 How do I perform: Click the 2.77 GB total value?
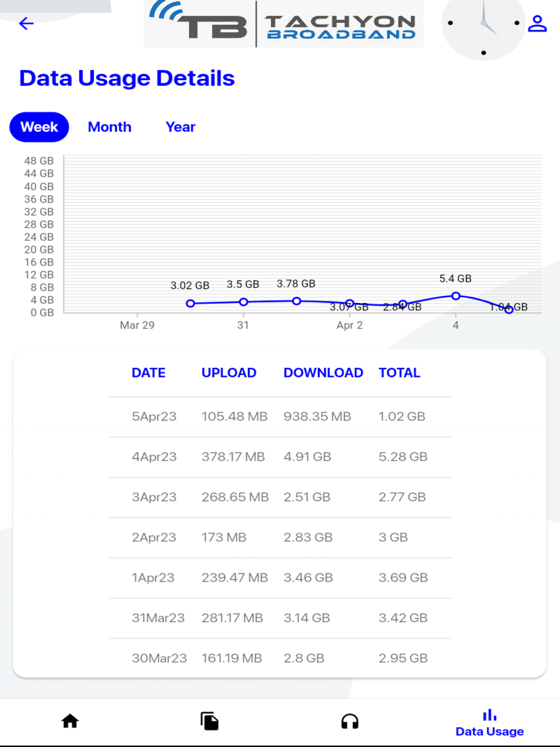click(402, 497)
